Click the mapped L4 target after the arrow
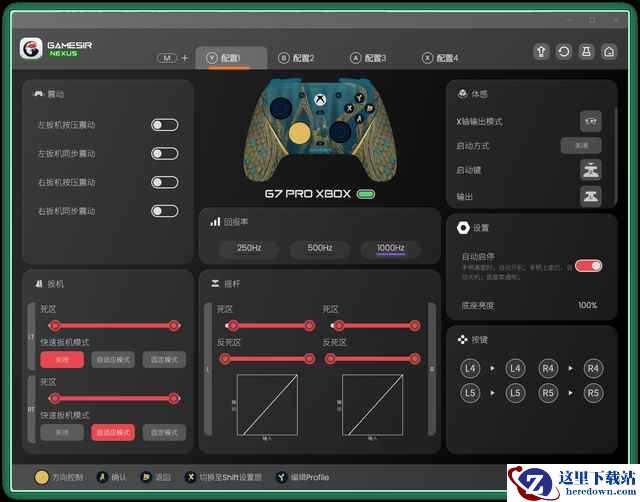Viewport: 640px width, 502px height. 516,369
